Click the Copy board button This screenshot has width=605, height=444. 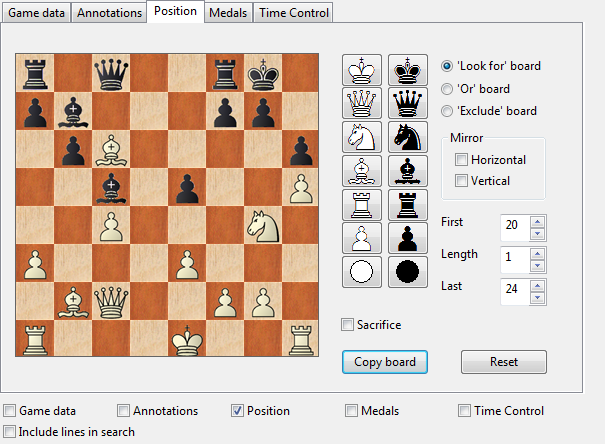pos(385,361)
